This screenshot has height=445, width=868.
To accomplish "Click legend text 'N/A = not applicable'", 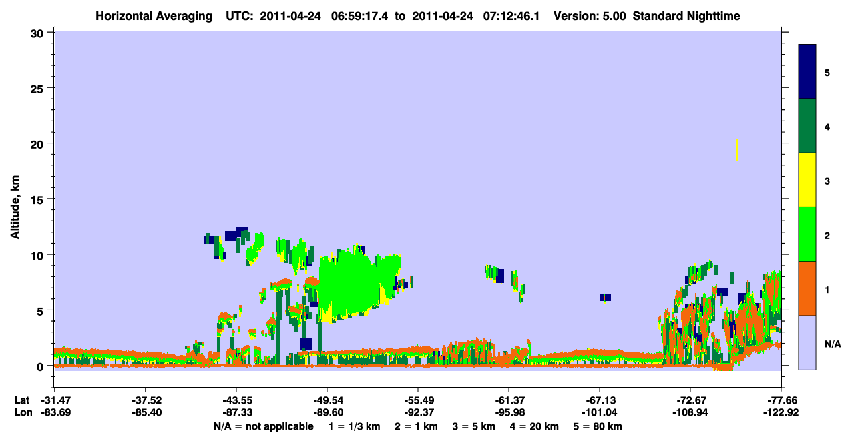I will click(263, 426).
